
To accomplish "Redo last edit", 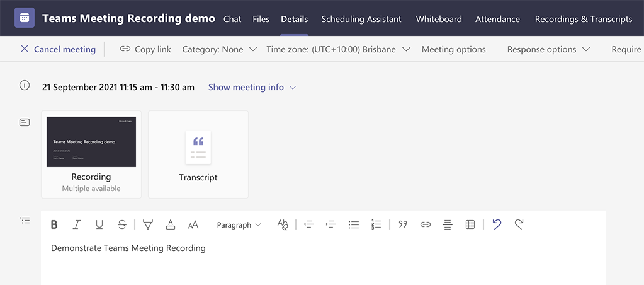I will pos(519,224).
